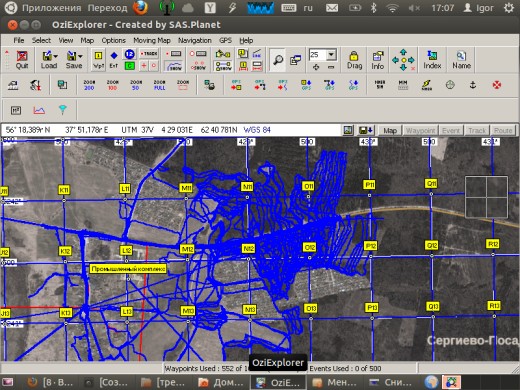Open the File menu
Image resolution: width=520 pixels, height=390 pixels.
pos(19,40)
